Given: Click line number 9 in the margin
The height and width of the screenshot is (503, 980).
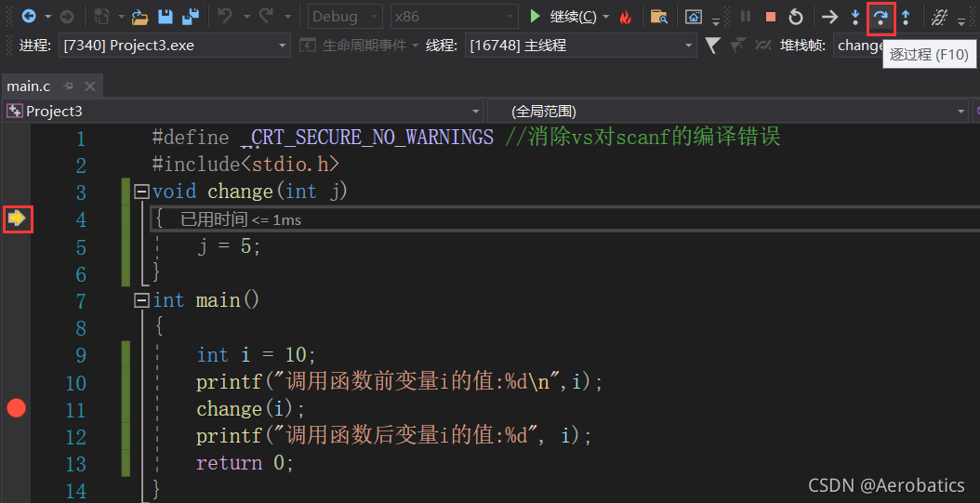Looking at the screenshot, I should (81, 355).
